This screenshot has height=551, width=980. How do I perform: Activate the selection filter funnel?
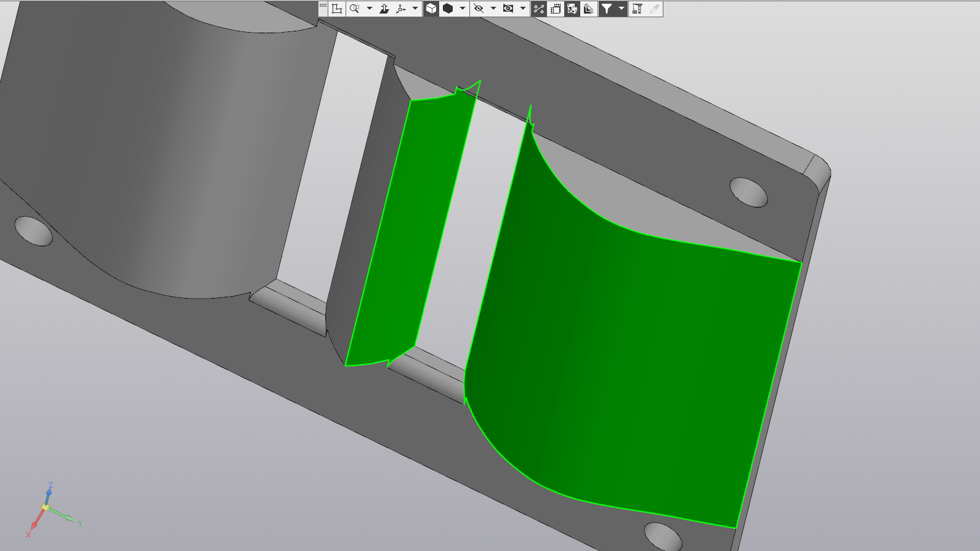607,9
